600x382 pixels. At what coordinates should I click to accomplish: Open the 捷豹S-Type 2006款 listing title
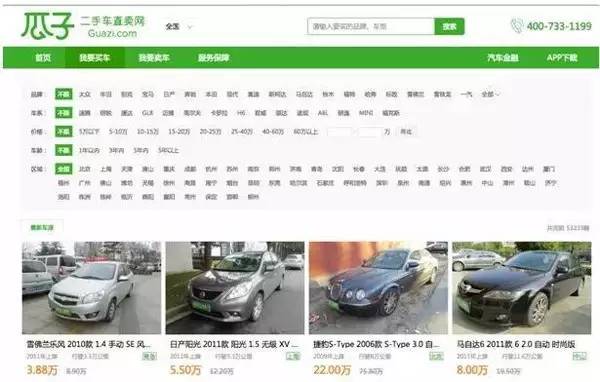[377, 344]
